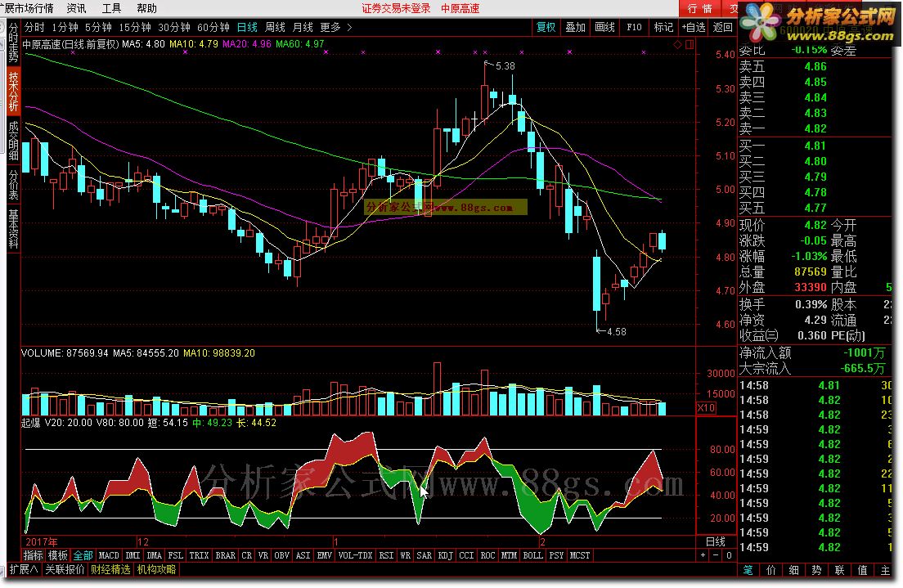Viewport: 903px width, 588px height.
Task: Click the 卖五 price 4.86
Action: 815,67
